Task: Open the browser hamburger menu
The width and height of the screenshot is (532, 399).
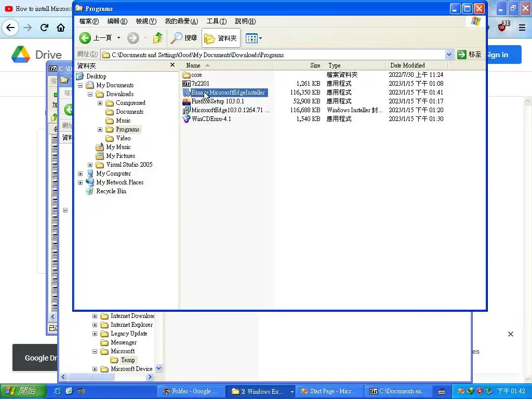Action: (522, 27)
